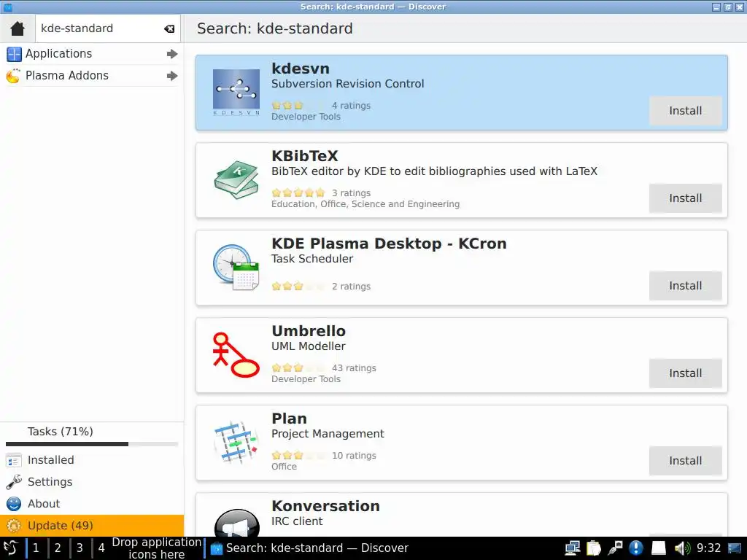Open the Umbrello title
Viewport: 747px width, 560px height.
click(x=309, y=331)
